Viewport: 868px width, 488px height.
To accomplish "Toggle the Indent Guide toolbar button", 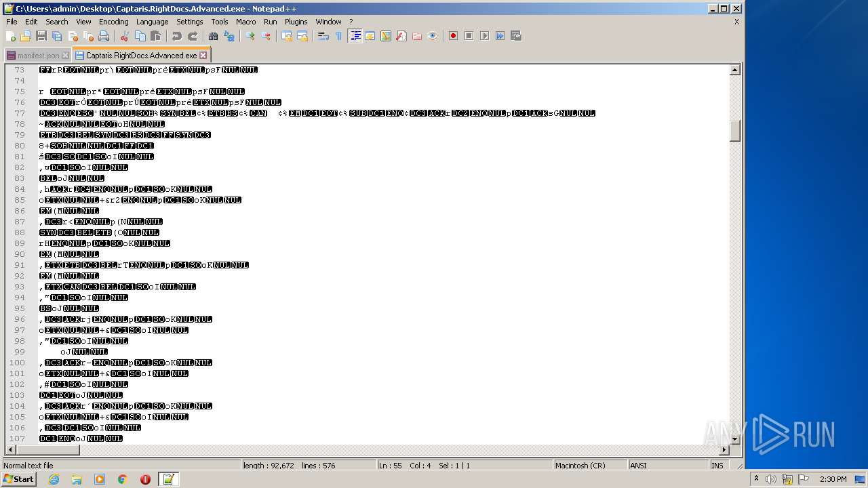I will [354, 36].
